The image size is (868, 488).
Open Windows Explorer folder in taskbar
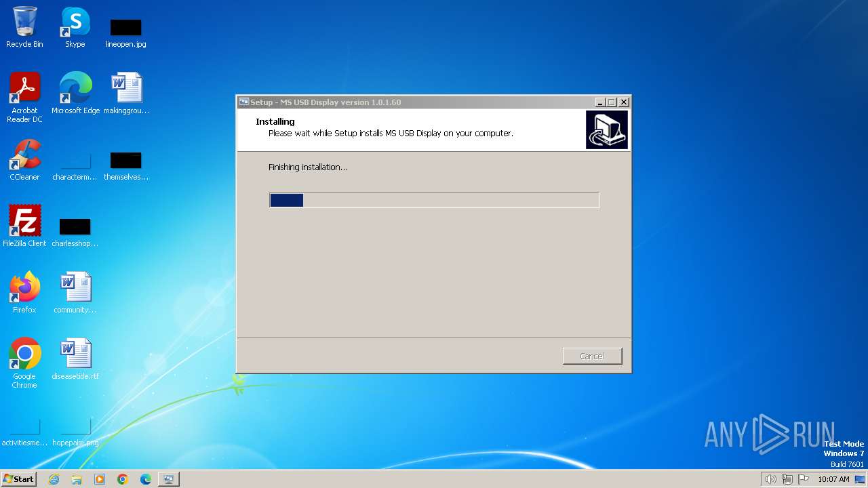[77, 479]
